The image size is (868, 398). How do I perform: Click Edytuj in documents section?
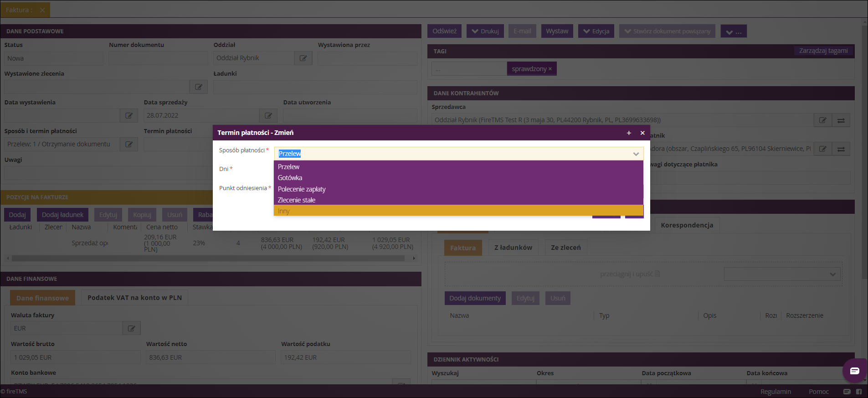coord(525,298)
